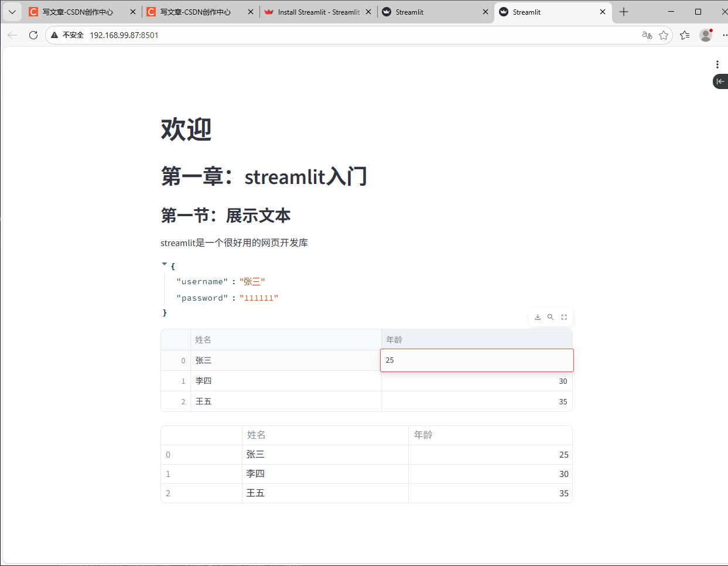The width and height of the screenshot is (728, 566).
Task: Click the JSON value "张三"
Action: 252,282
